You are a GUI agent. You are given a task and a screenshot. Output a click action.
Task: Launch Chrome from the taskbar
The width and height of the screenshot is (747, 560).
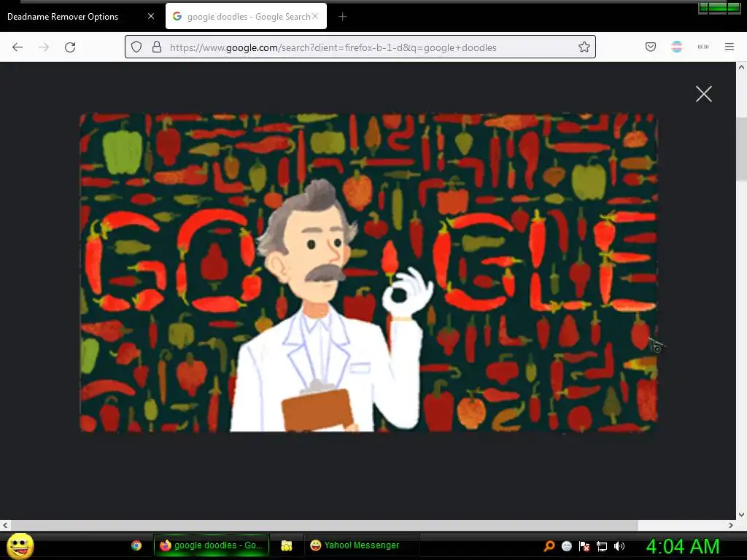136,545
